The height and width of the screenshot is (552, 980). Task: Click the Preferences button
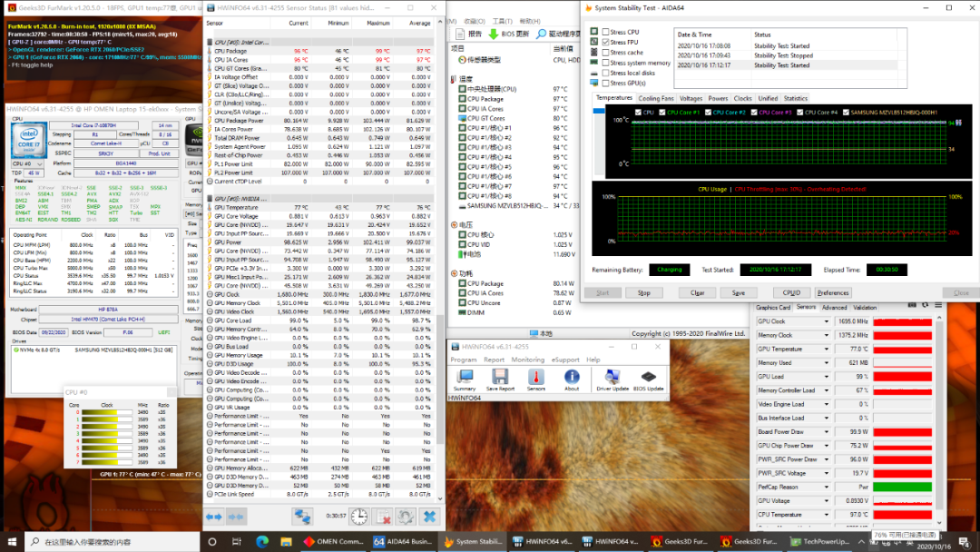pos(832,293)
